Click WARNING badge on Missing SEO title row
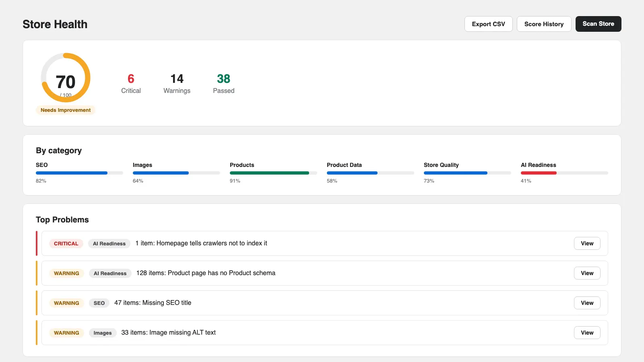 (66, 303)
